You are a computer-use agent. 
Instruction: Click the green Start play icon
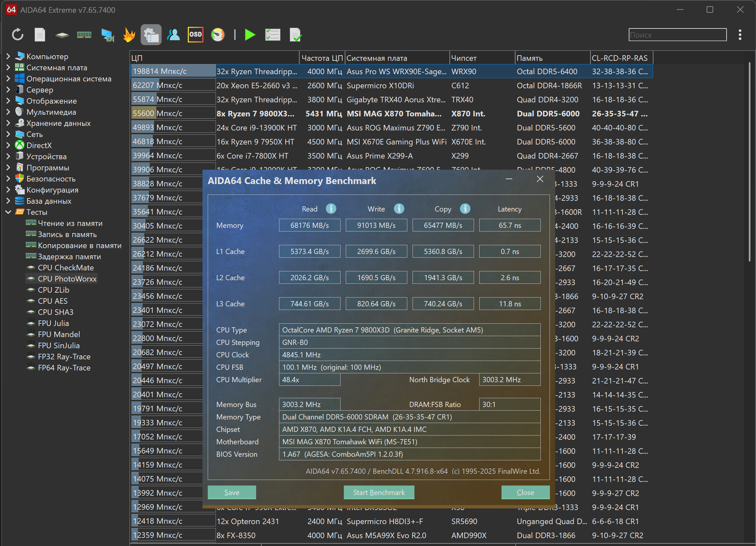pyautogui.click(x=250, y=35)
